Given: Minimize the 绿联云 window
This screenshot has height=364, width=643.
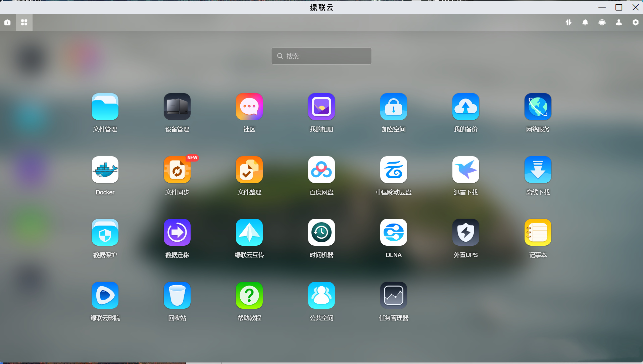Looking at the screenshot, I should [602, 7].
